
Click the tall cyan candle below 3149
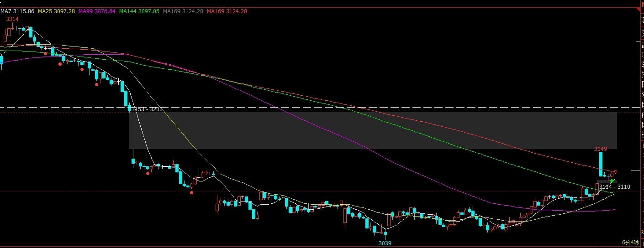tap(601, 164)
